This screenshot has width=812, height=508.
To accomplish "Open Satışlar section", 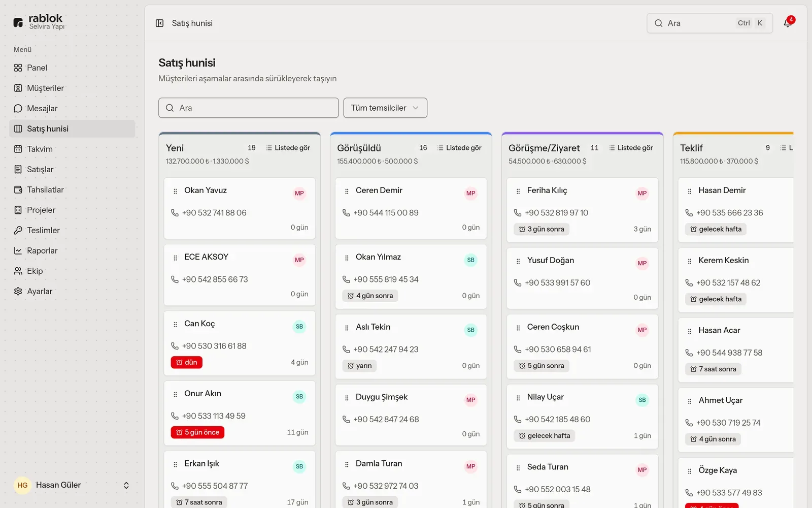I will pyautogui.click(x=72, y=169).
